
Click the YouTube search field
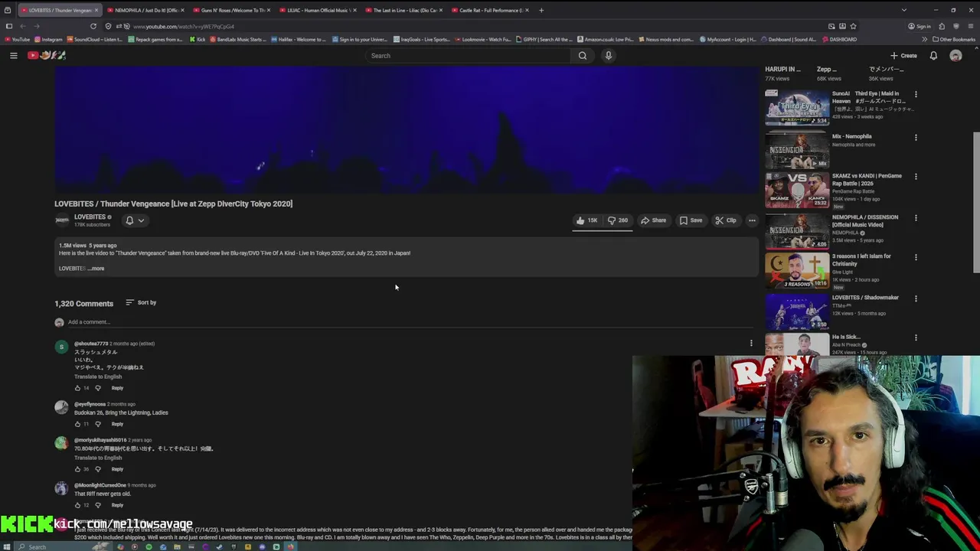click(x=467, y=55)
